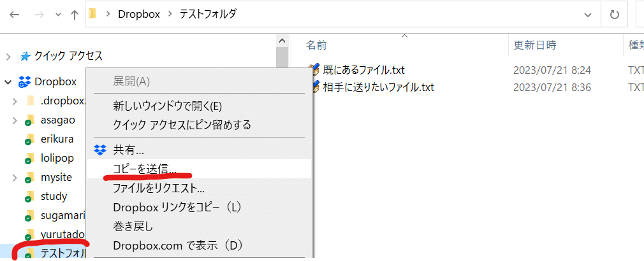Click the up-directory arrow
Image resolution: width=644 pixels, height=261 pixels.
pyautogui.click(x=75, y=15)
